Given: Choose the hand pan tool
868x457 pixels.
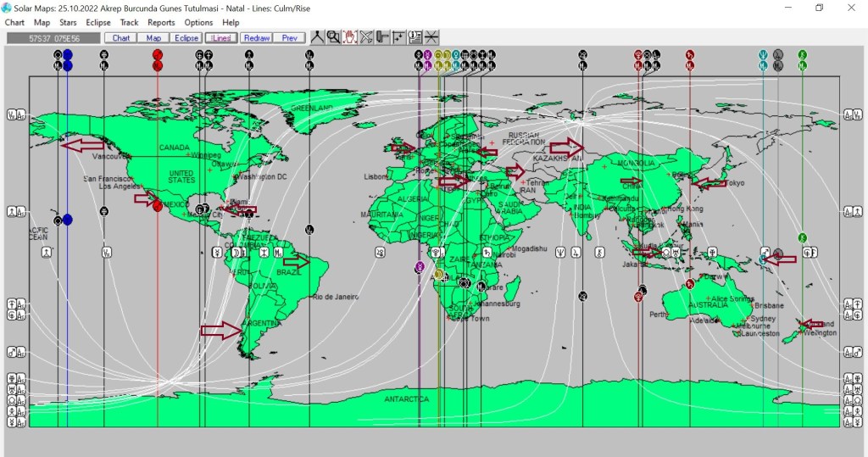Looking at the screenshot, I should point(349,37).
